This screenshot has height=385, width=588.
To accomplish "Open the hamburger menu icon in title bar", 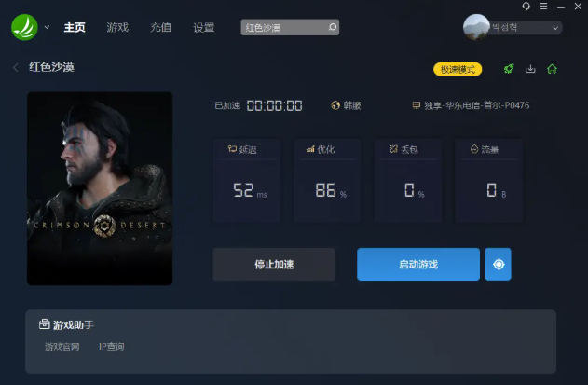I will [x=543, y=6].
